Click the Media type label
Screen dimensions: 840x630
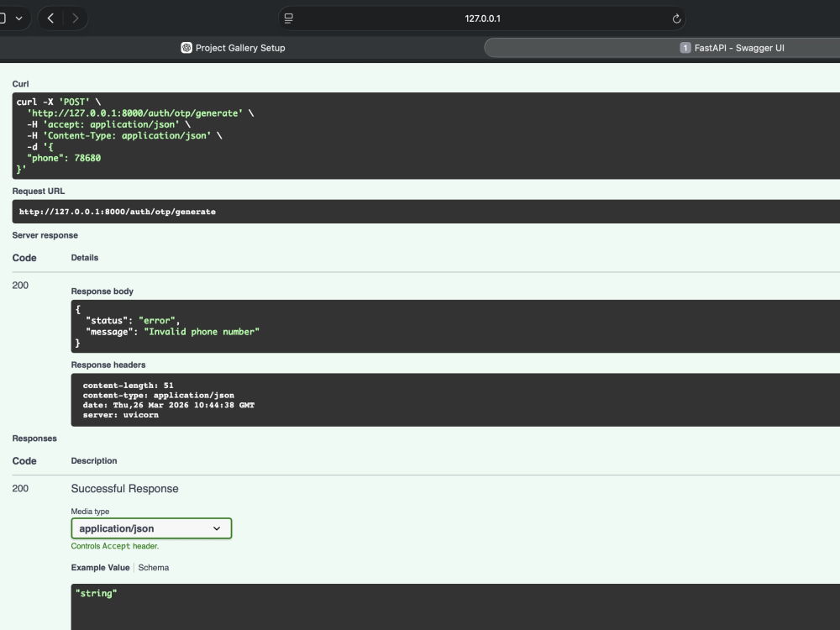[x=90, y=511]
